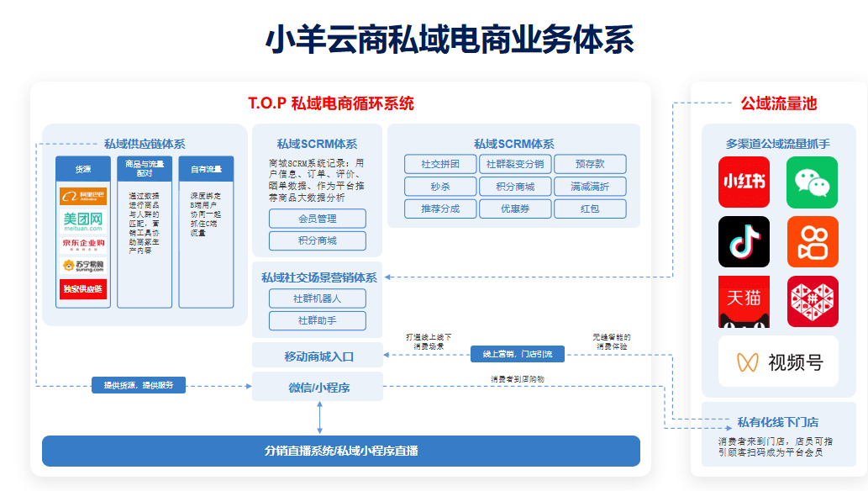This screenshot has width=868, height=491.
Task: Click the 移动商城入口 block
Action: click(x=318, y=356)
